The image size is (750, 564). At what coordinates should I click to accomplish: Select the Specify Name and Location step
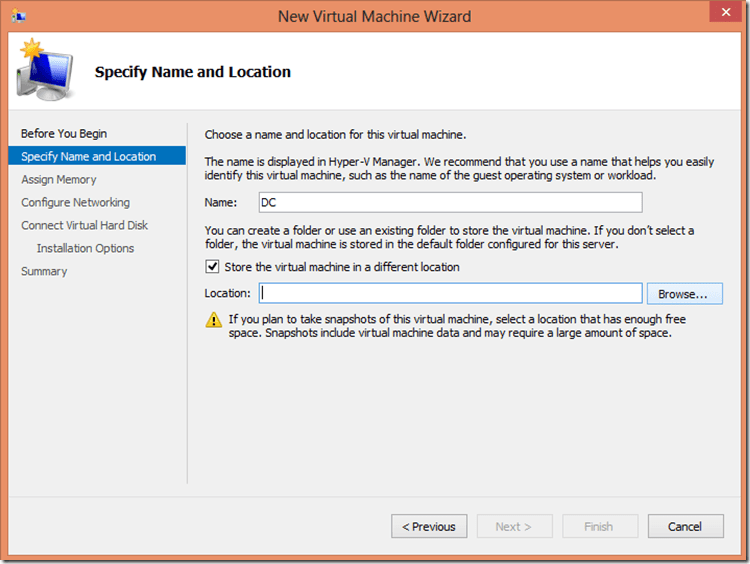89,156
